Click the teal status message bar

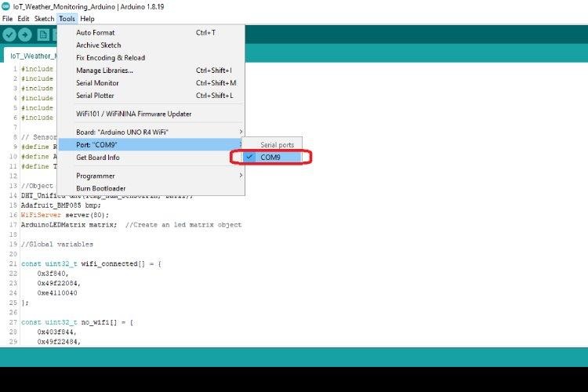(x=294, y=357)
